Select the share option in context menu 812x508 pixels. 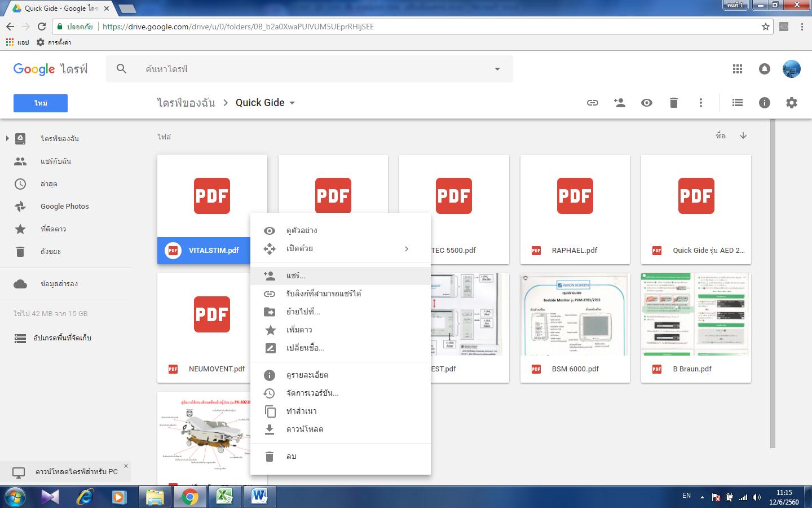click(x=341, y=275)
